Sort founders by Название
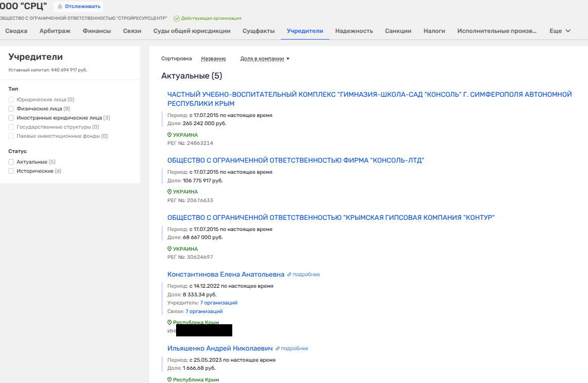Image resolution: width=588 pixels, height=383 pixels. (x=213, y=59)
